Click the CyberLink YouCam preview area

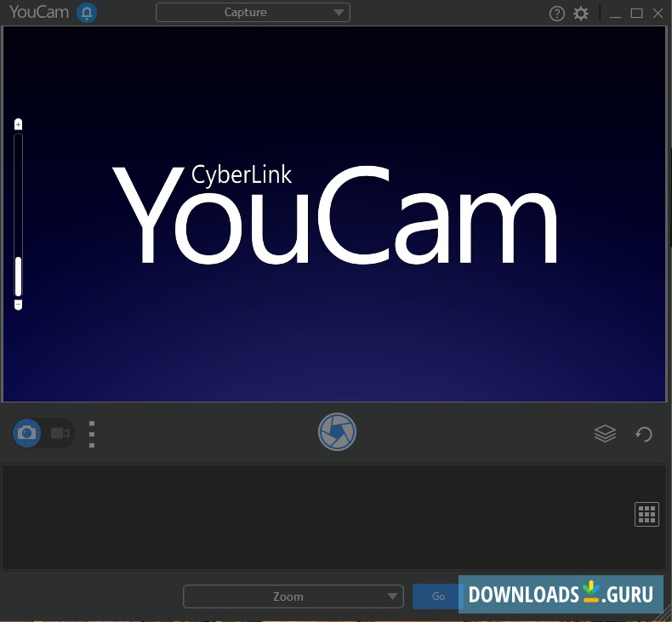[x=334, y=214]
